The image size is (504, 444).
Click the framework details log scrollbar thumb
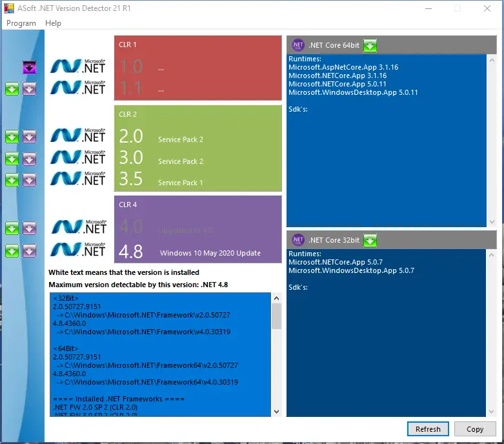[276, 316]
